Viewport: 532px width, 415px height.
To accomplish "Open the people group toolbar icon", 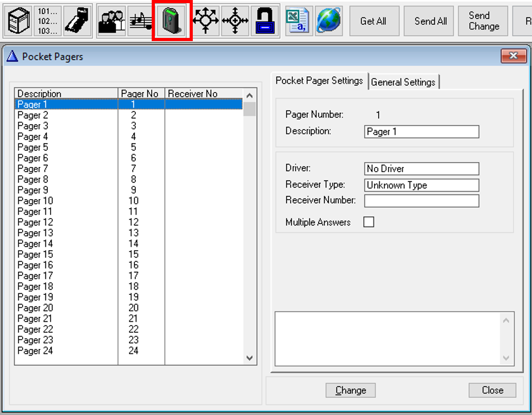I will tap(112, 21).
